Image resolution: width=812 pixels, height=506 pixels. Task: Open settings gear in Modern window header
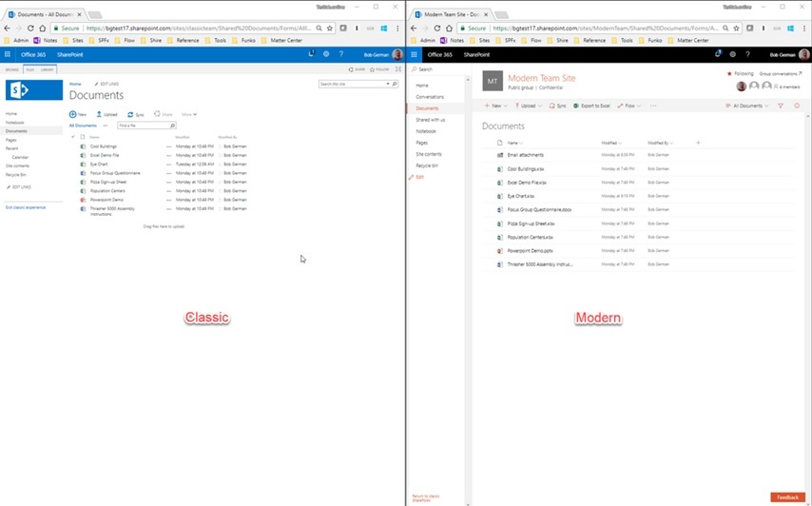[x=733, y=54]
